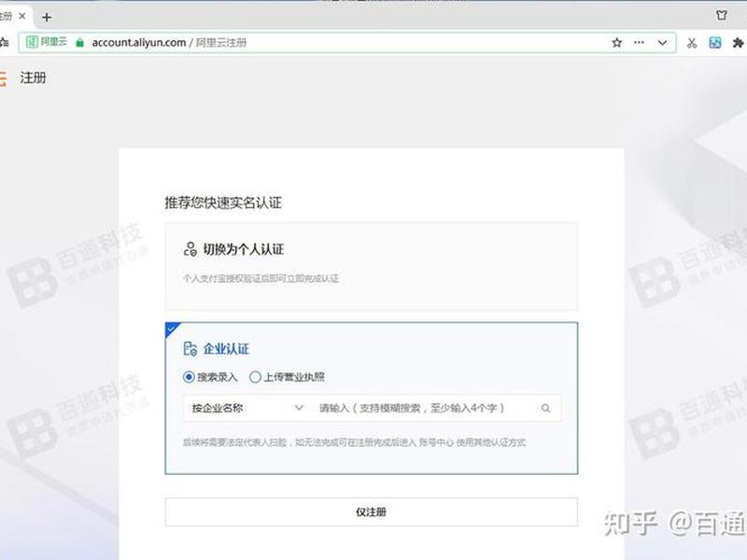Open the 按企业名称 dropdown
Image resolution: width=747 pixels, height=560 pixels.
point(247,408)
